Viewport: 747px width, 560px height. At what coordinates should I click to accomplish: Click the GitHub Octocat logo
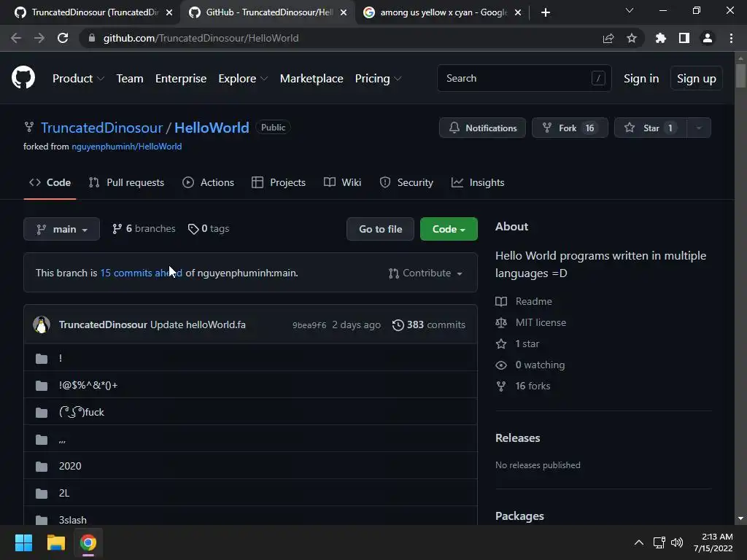23,78
